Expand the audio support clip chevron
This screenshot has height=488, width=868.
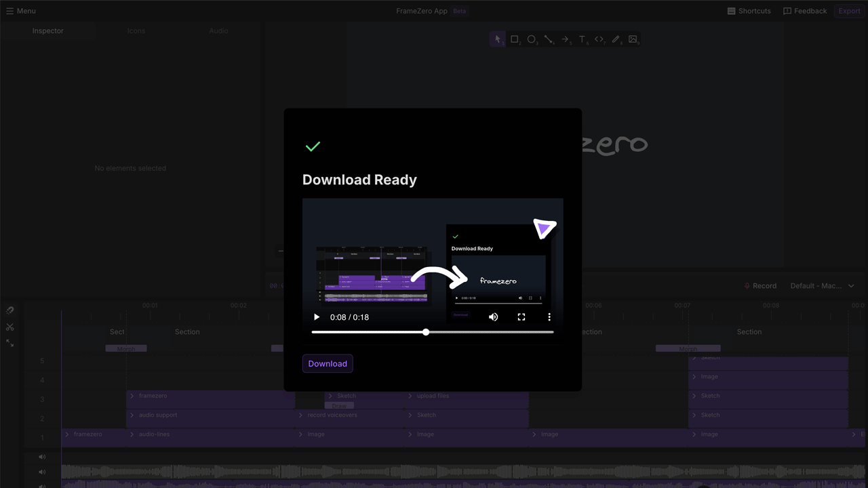pos(132,415)
